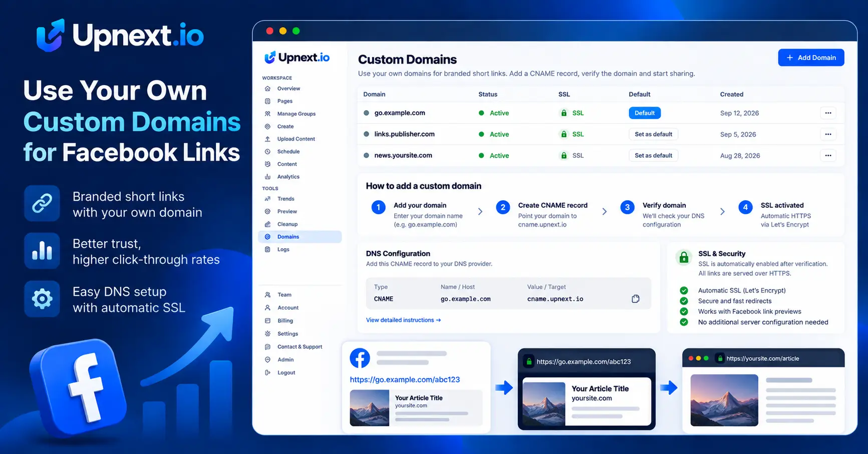The height and width of the screenshot is (454, 868).
Task: Click the mountain image in yoursite.com/article window
Action: [724, 400]
